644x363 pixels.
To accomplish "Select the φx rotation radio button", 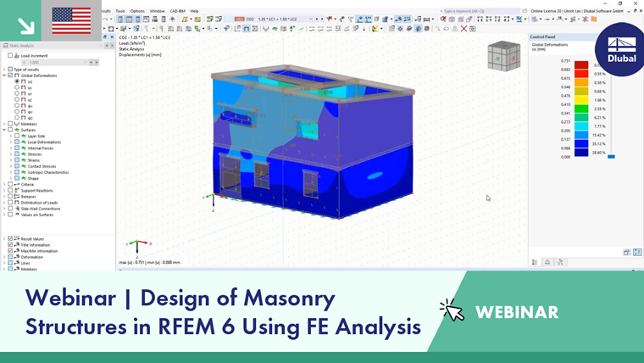I will pyautogui.click(x=17, y=106).
